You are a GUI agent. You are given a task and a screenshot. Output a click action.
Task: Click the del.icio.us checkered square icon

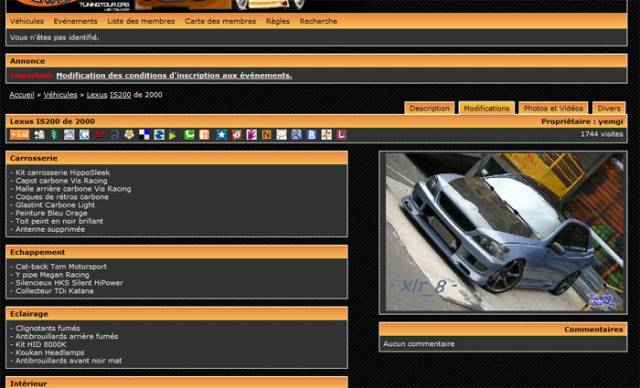[144, 135]
